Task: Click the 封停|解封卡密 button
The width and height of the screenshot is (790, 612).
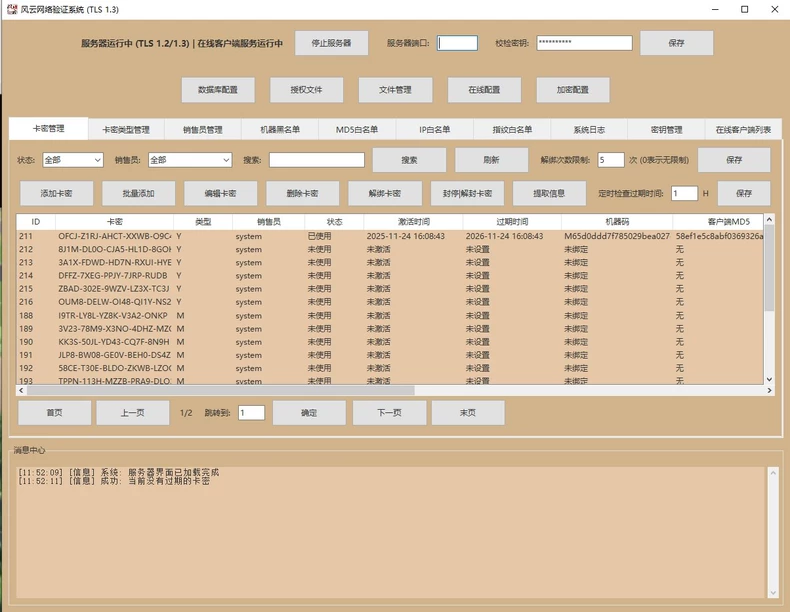Action: 467,193
